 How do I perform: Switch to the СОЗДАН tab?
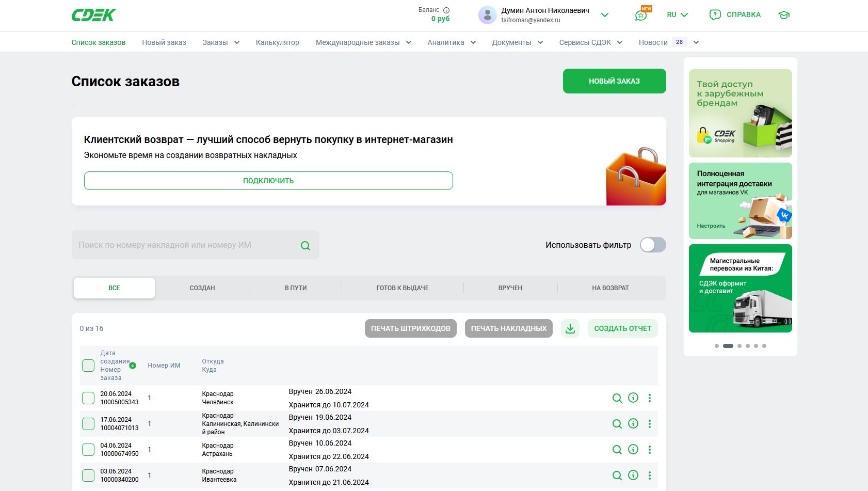pyautogui.click(x=202, y=288)
